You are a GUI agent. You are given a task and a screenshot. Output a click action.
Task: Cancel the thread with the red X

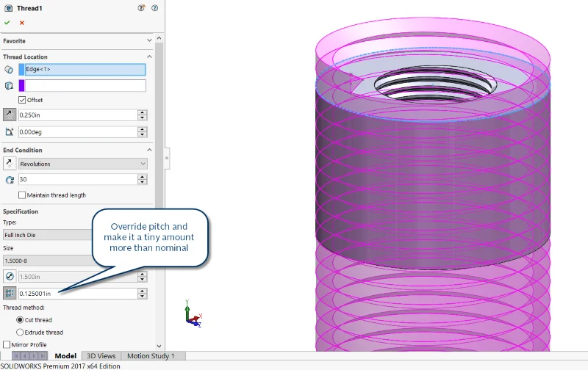click(x=22, y=23)
